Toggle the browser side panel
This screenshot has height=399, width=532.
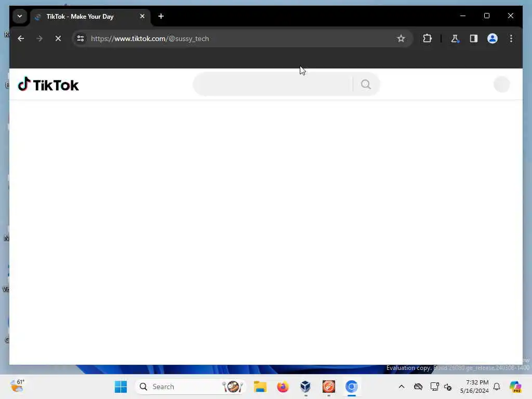[474, 38]
